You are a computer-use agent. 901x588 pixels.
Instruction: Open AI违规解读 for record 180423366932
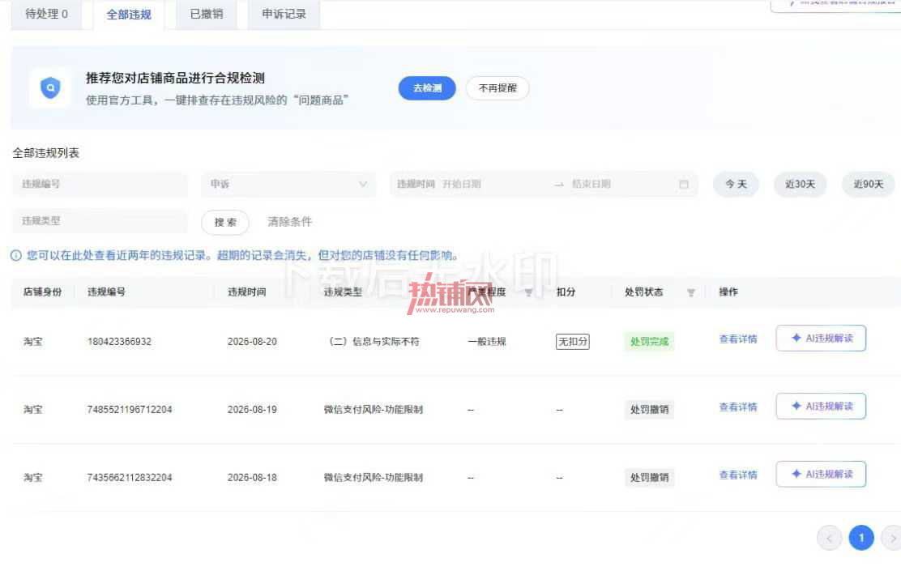tap(821, 339)
